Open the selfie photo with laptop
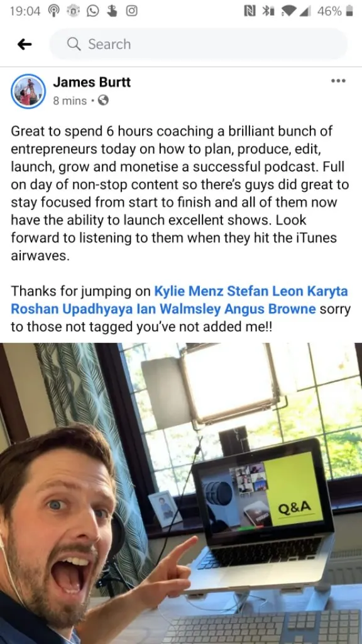 pos(181,493)
